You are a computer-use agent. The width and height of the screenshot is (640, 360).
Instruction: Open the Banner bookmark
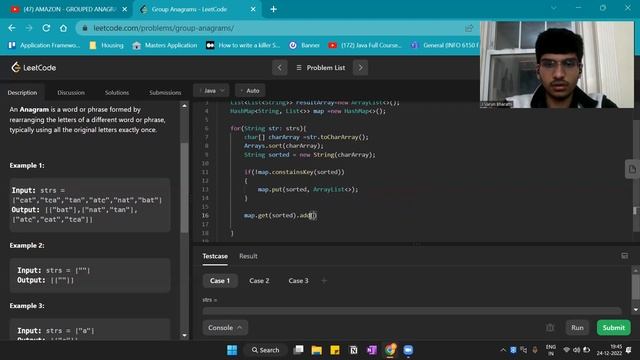click(x=304, y=45)
